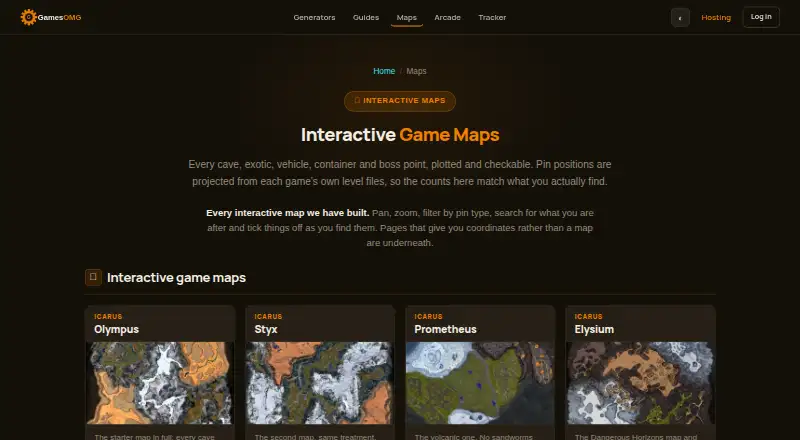800x440 pixels.
Task: Open the Styx map thumbnail
Action: tap(319, 383)
